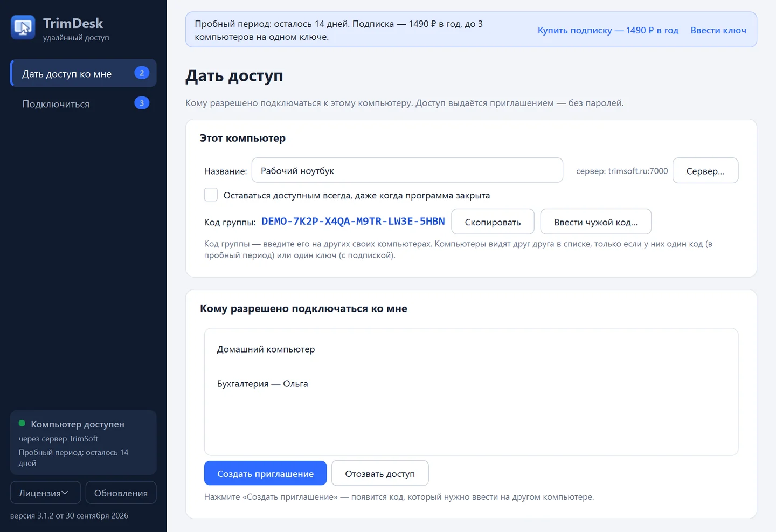Click the TrimDesk logo icon
The width and height of the screenshot is (776, 532).
tap(23, 27)
